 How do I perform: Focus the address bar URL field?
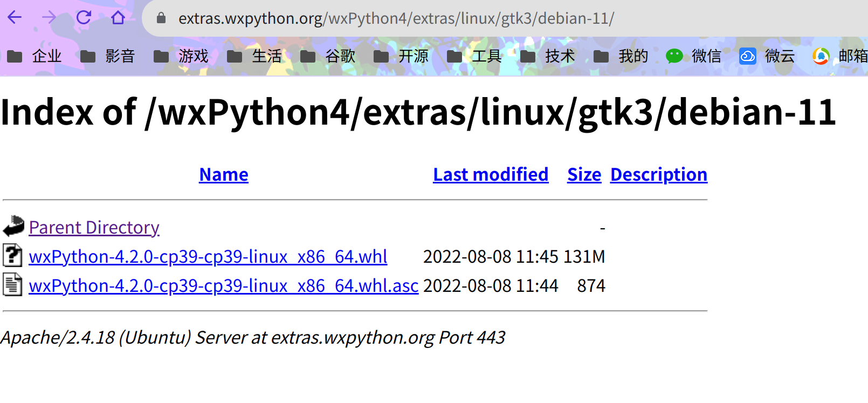click(x=396, y=18)
